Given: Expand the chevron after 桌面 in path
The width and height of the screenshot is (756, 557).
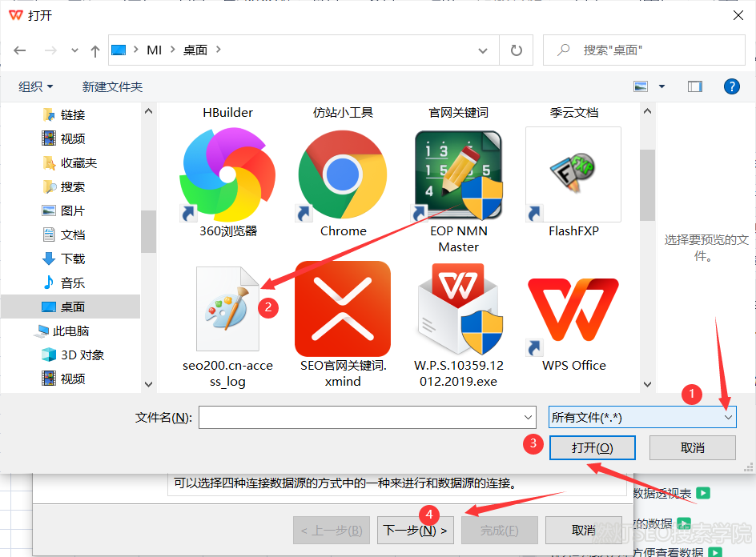Looking at the screenshot, I should 219,50.
